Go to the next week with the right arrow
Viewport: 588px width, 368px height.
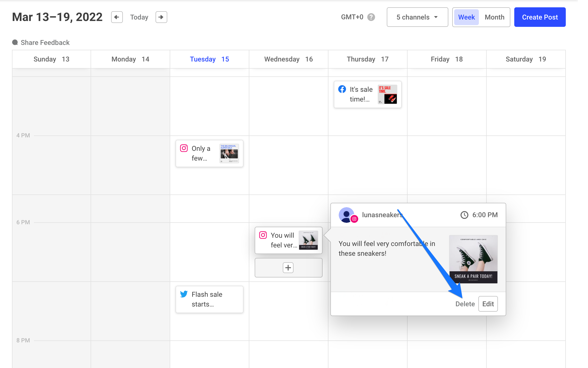(161, 17)
